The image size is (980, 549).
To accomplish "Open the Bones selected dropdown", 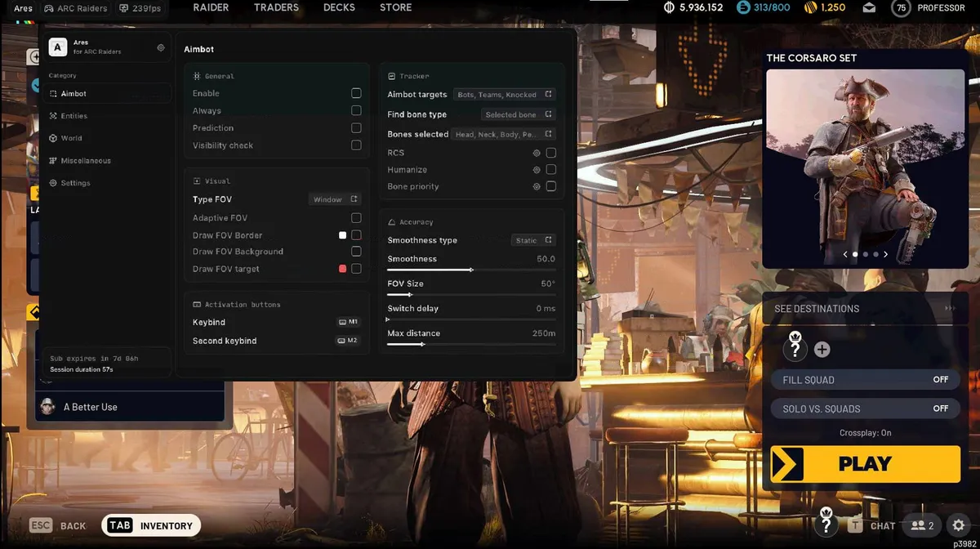I will (504, 134).
